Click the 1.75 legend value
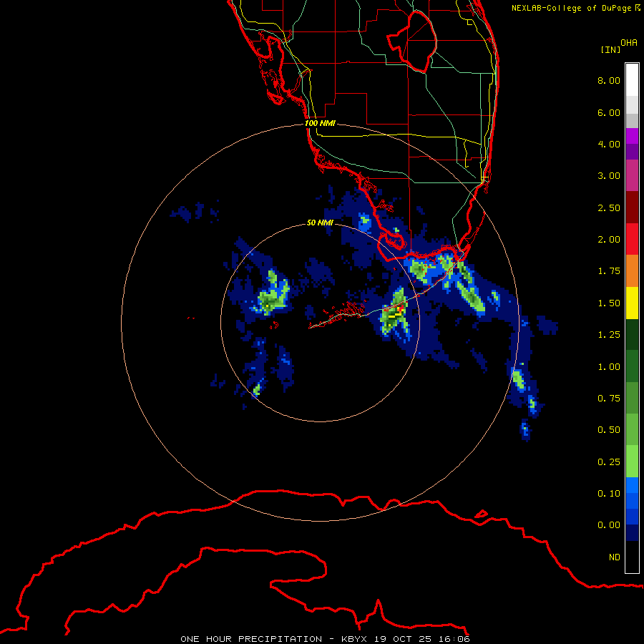 coord(609,271)
